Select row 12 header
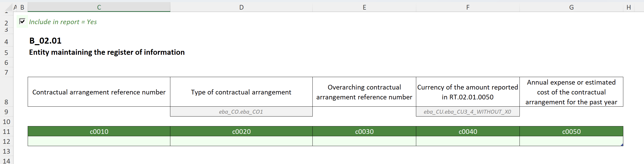The width and height of the screenshot is (644, 164). point(6,141)
